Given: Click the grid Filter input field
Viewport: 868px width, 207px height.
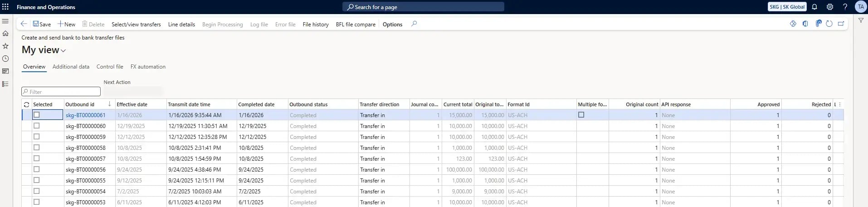Looking at the screenshot, I should 61,92.
